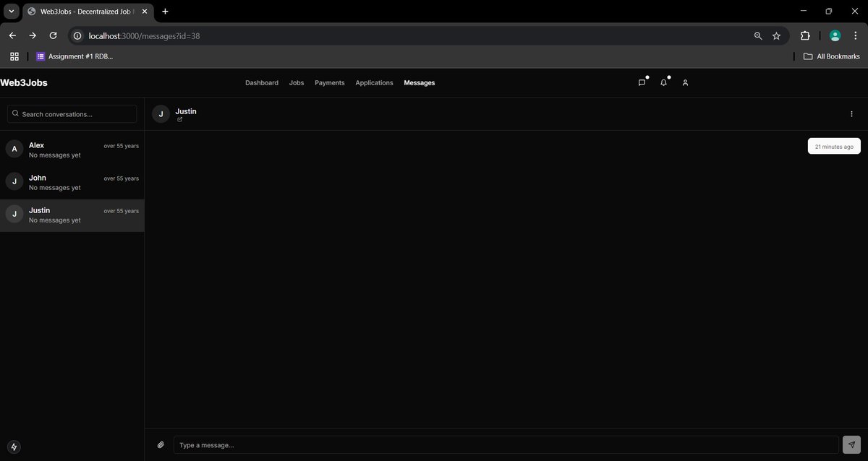Open the chat bubble icon in the header
Screen dimensions: 868x461
641,82
